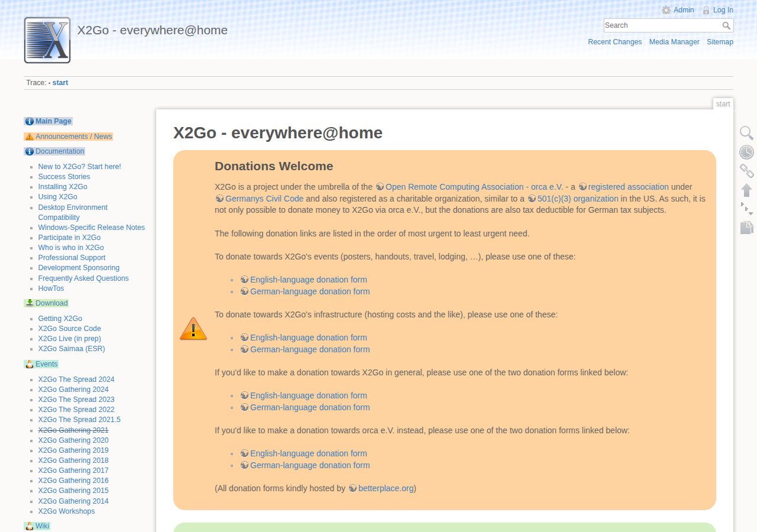Click the orange warning triangle image

pos(193,329)
